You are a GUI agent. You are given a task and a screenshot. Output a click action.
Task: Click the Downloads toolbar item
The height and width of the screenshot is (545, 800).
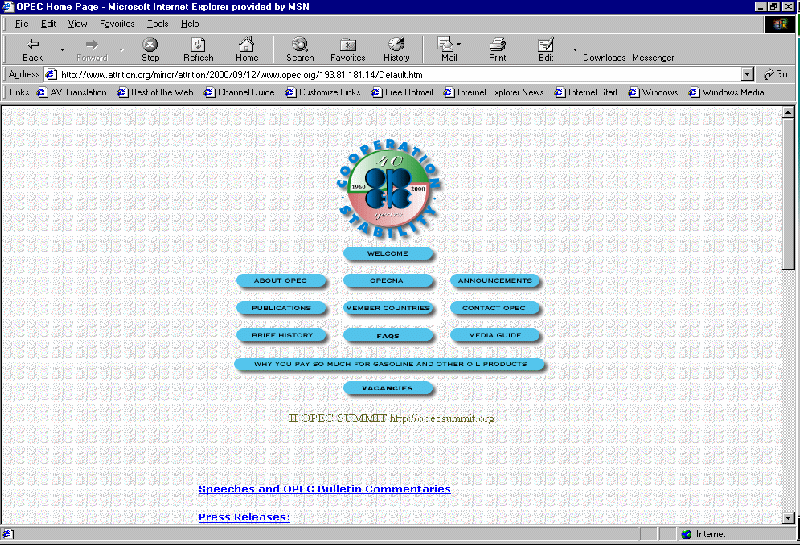pyautogui.click(x=604, y=58)
